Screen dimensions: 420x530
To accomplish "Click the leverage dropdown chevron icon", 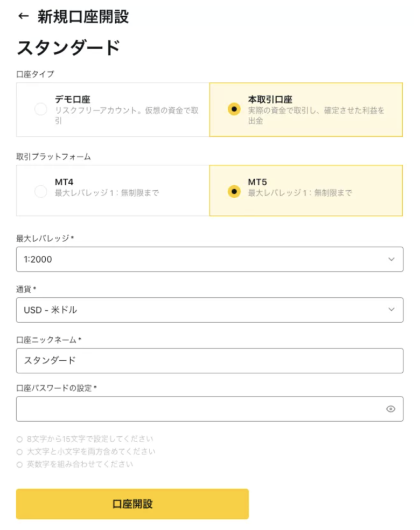I will click(391, 259).
